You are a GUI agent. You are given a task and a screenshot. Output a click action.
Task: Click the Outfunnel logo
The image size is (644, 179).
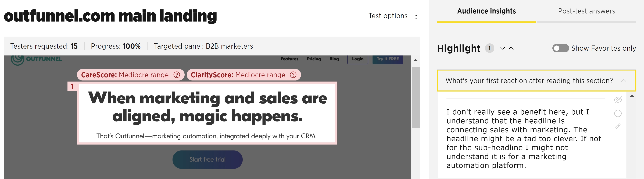point(37,60)
